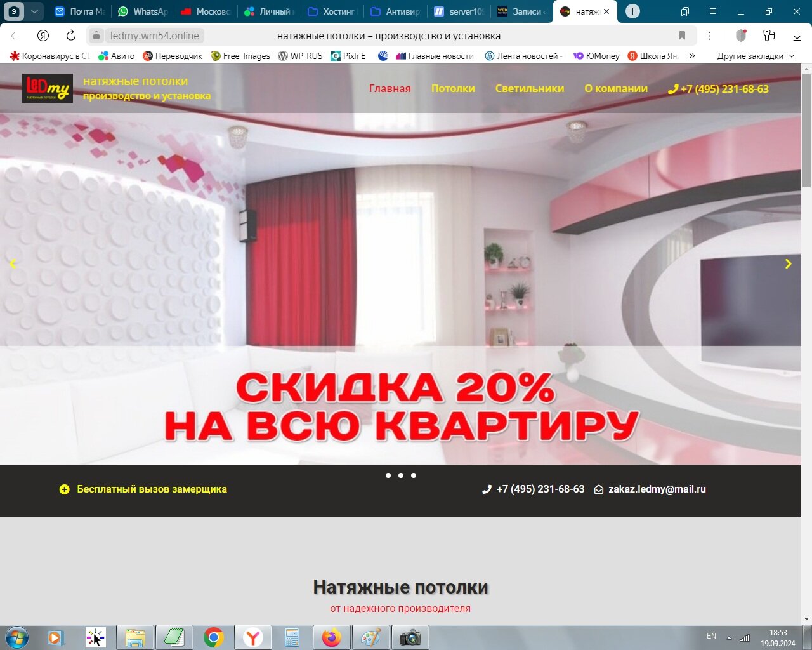Go back with the browser back arrow
The height and width of the screenshot is (650, 812).
pos(15,36)
